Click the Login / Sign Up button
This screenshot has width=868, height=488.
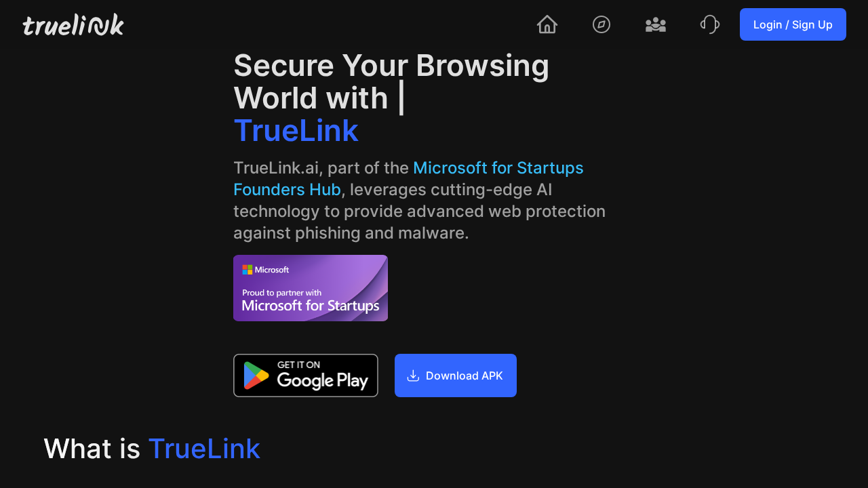(x=793, y=24)
